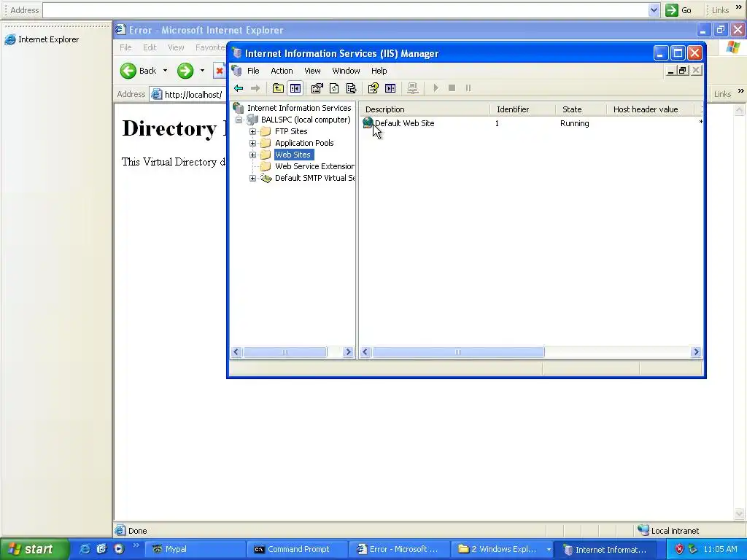747x560 pixels.
Task: Select the Web Service Extensions tree item
Action: pyautogui.click(x=314, y=167)
